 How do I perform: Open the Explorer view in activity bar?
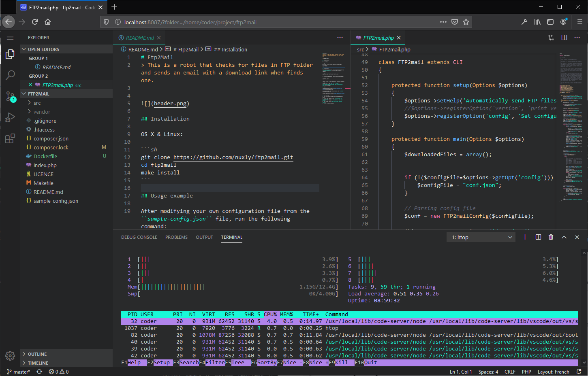coord(10,55)
